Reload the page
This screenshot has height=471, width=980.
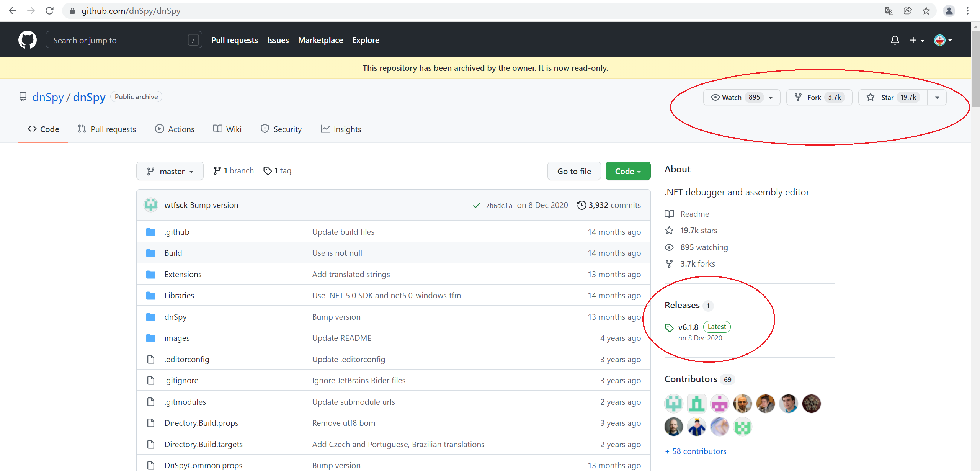[49, 11]
